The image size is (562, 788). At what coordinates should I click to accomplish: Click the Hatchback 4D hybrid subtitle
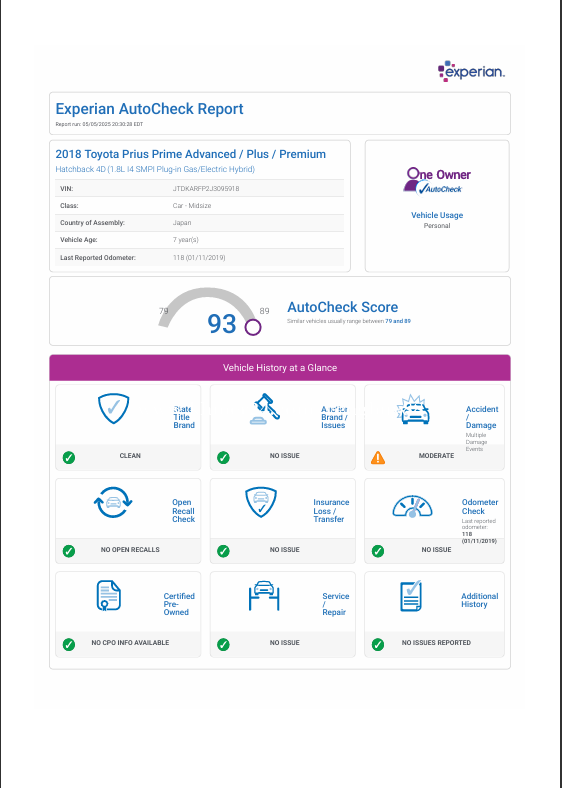tap(155, 169)
